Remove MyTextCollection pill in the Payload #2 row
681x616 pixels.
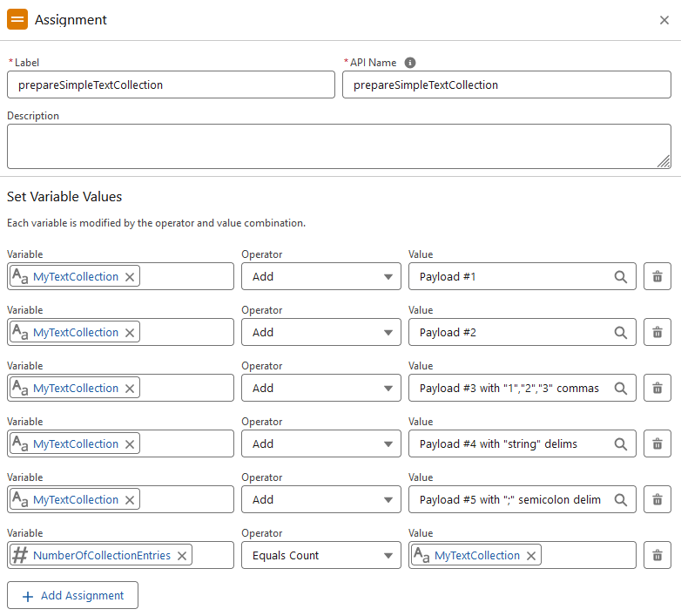pos(130,333)
